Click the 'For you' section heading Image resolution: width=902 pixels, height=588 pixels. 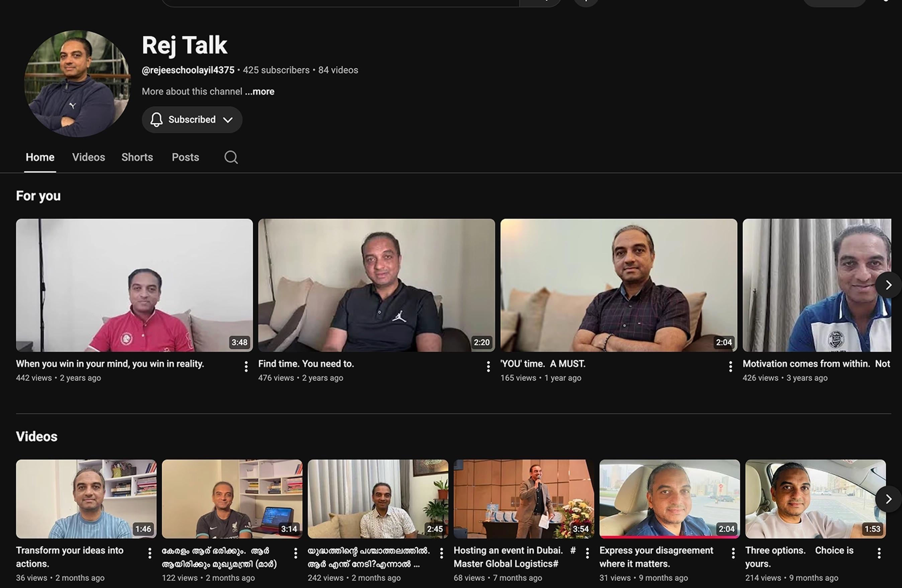coord(38,196)
